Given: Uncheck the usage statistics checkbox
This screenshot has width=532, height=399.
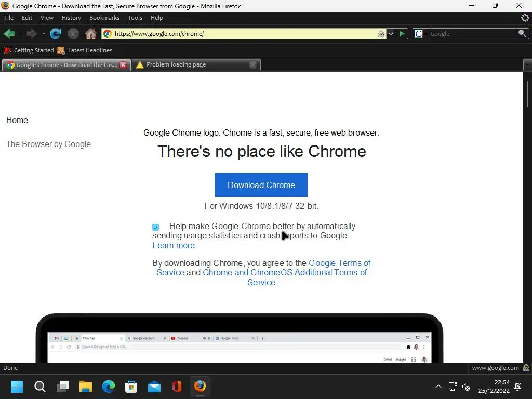Looking at the screenshot, I should [x=155, y=227].
